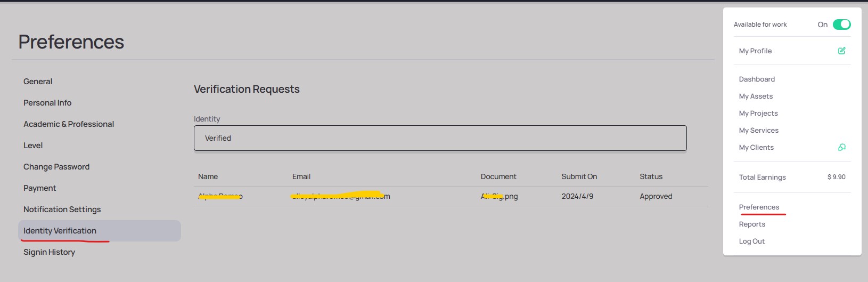Open Dashboard from the user menu
This screenshot has height=282, width=868.
757,79
